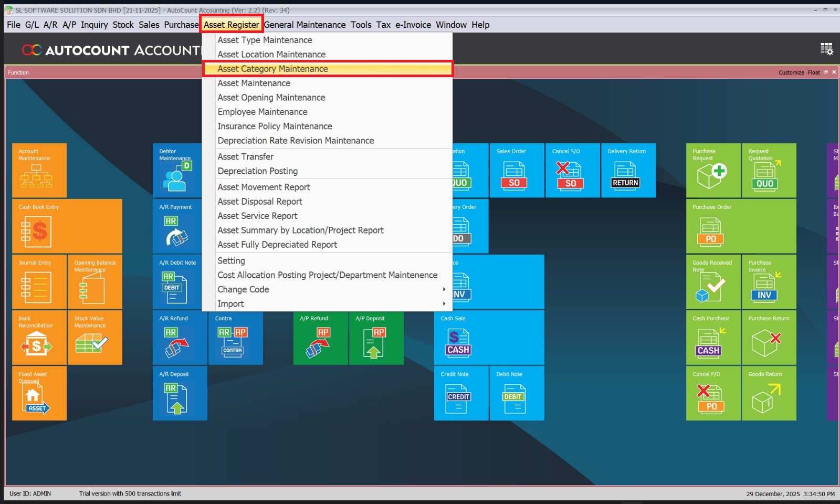Open the Contra entry screen
840x504 pixels.
click(x=235, y=338)
